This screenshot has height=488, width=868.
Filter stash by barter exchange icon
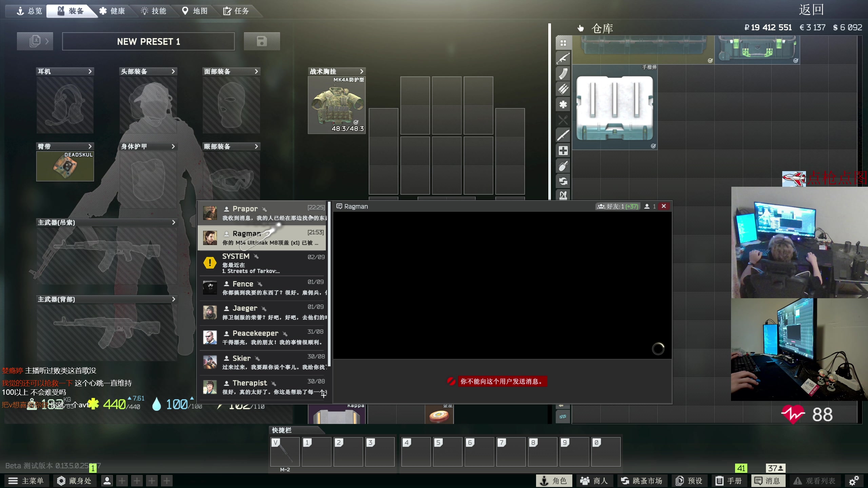pyautogui.click(x=563, y=181)
